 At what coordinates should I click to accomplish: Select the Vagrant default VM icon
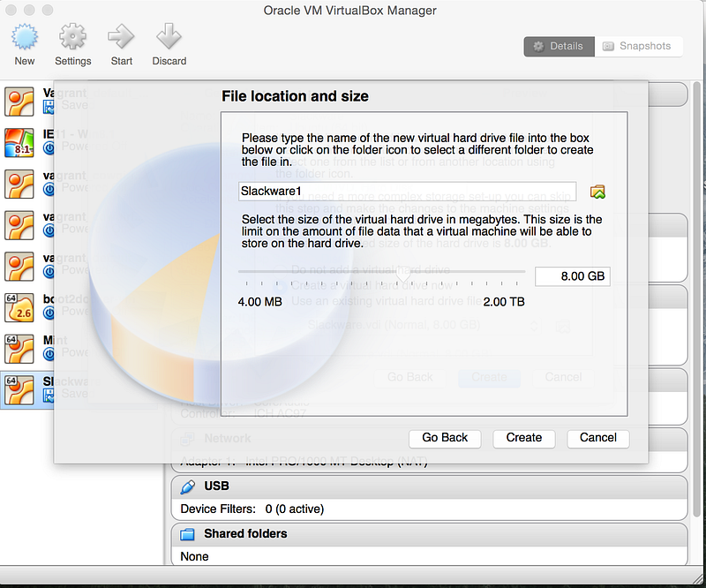click(19, 102)
